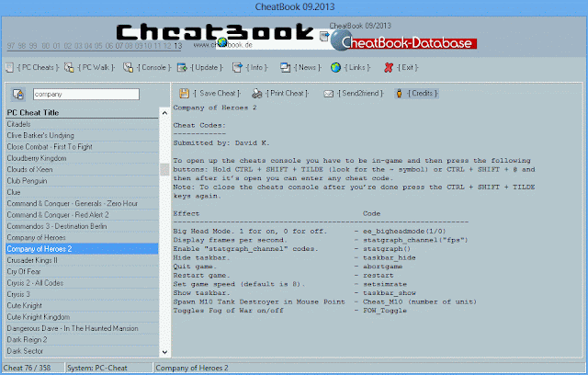The height and width of the screenshot is (375, 588).
Task: Click the Save Cheat floppy icon
Action: point(184,94)
